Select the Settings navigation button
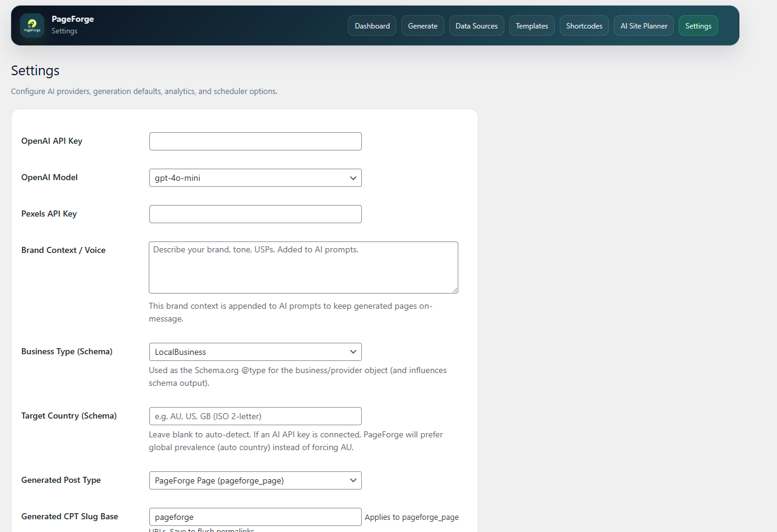777x532 pixels. 698,25
